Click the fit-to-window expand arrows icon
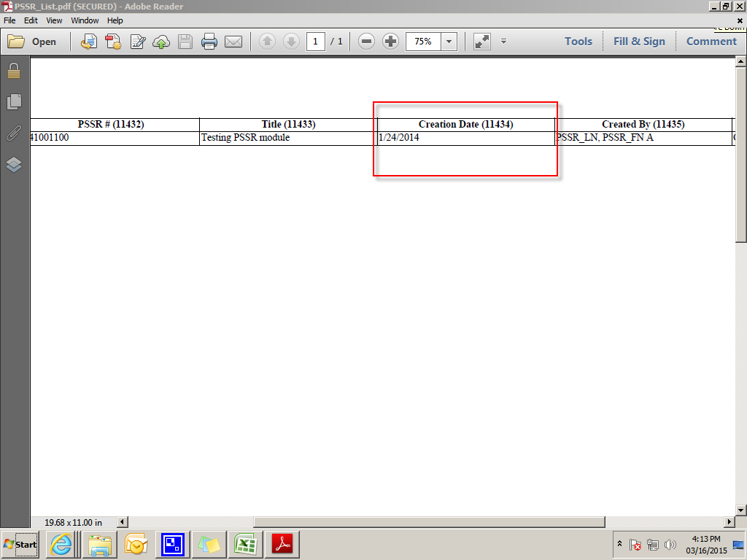747x560 pixels. coord(482,42)
